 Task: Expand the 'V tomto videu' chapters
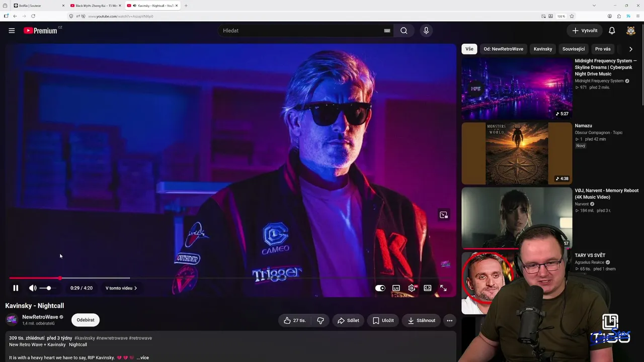(121, 288)
